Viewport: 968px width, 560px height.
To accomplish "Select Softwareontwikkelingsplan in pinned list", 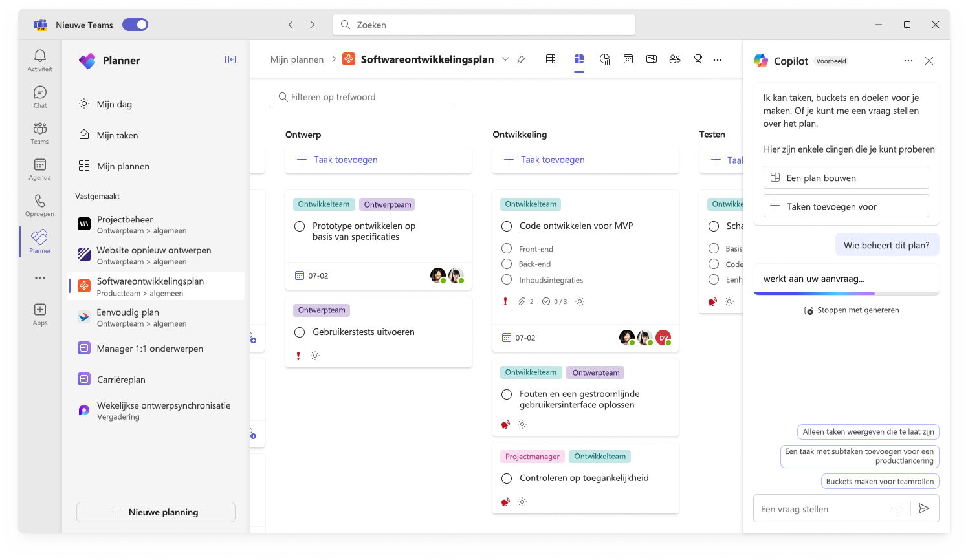I will coord(156,286).
